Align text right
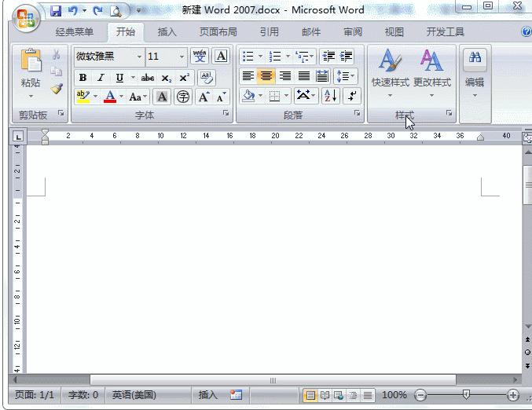The width and height of the screenshot is (532, 410). (x=285, y=76)
